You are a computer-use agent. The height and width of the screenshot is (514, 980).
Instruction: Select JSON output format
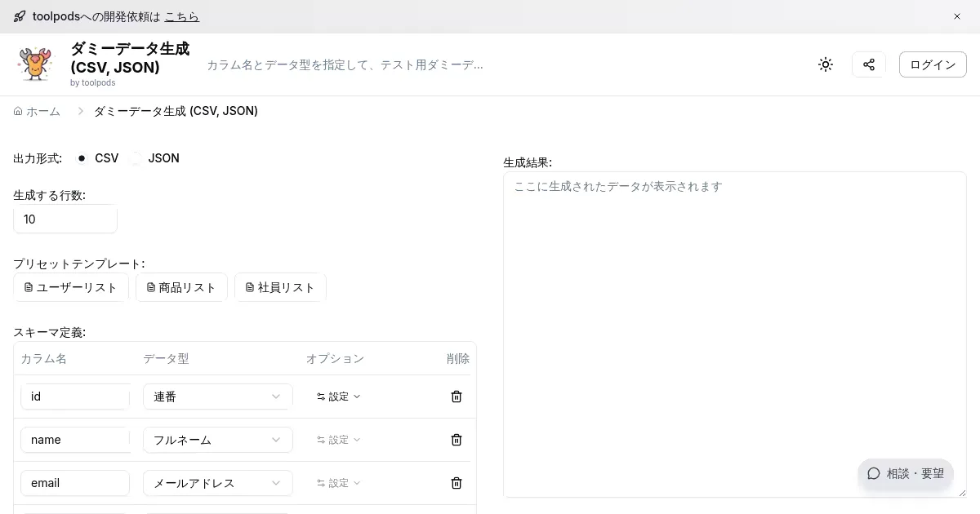[x=136, y=158]
